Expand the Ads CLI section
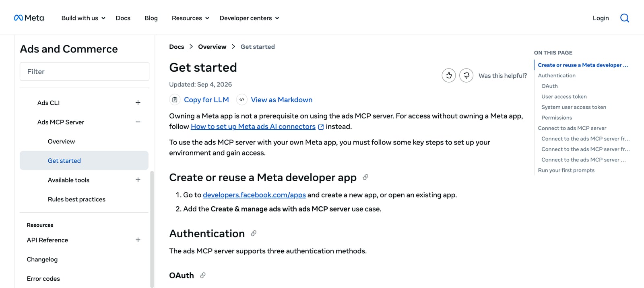This screenshot has height=288, width=644. [138, 103]
